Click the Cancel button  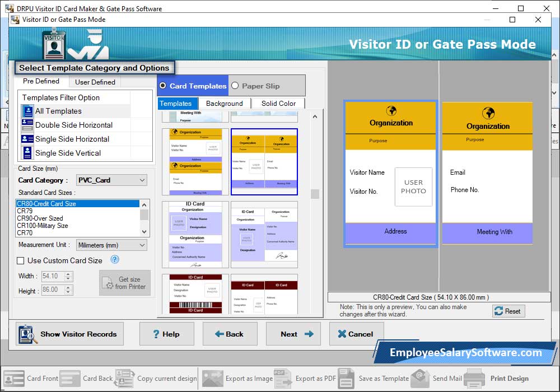[x=356, y=334]
